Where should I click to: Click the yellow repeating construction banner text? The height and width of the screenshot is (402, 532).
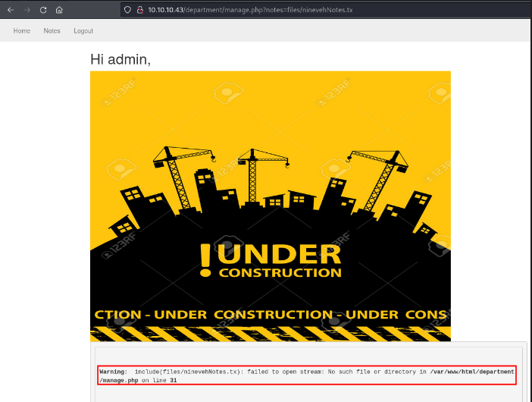tap(270, 315)
